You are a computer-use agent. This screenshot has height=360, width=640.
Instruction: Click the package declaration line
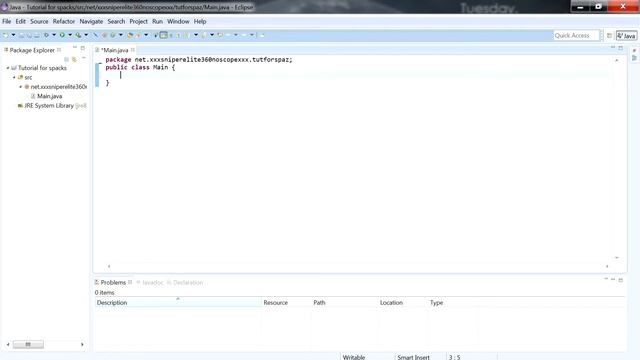[199, 60]
